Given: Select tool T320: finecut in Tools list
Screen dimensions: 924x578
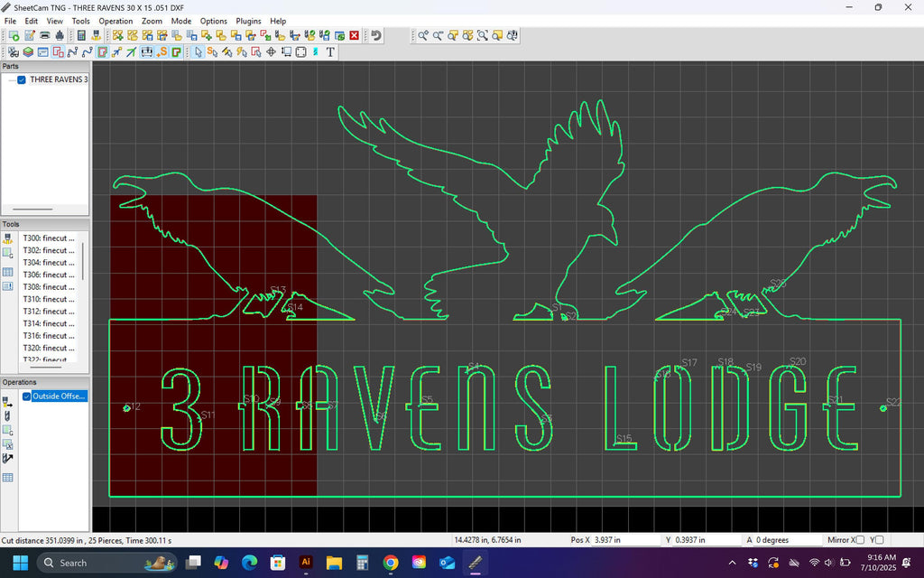Looking at the screenshot, I should (x=49, y=348).
